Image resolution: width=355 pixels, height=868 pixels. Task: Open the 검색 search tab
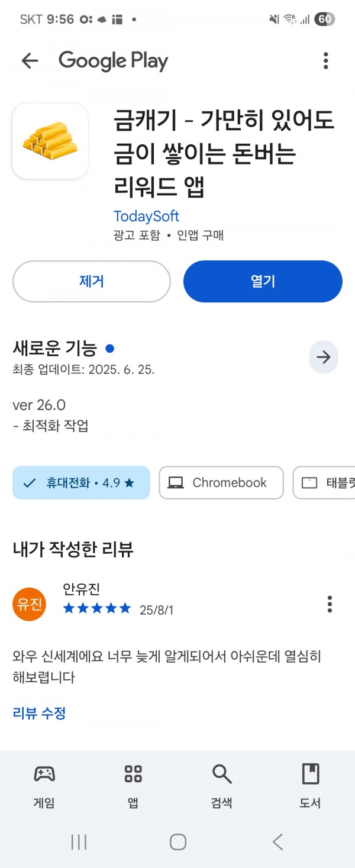[x=221, y=786]
